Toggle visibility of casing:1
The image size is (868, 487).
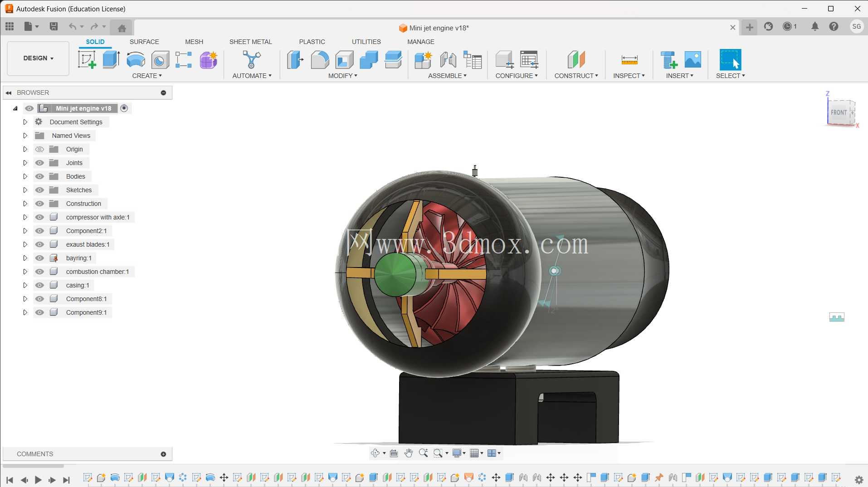[x=39, y=285]
